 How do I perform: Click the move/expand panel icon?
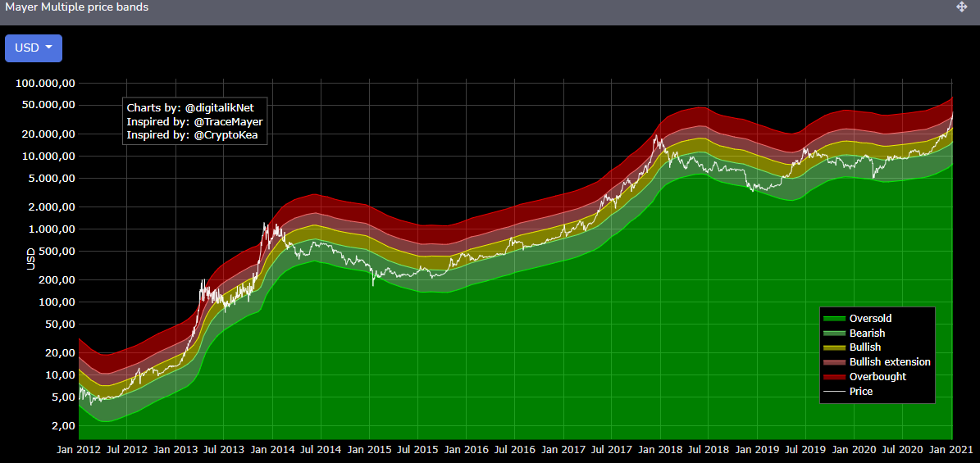pyautogui.click(x=962, y=7)
